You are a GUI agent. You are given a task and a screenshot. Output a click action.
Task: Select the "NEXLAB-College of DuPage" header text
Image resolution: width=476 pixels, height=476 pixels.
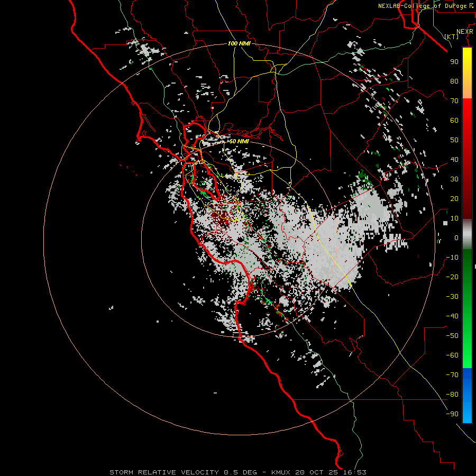422,6
